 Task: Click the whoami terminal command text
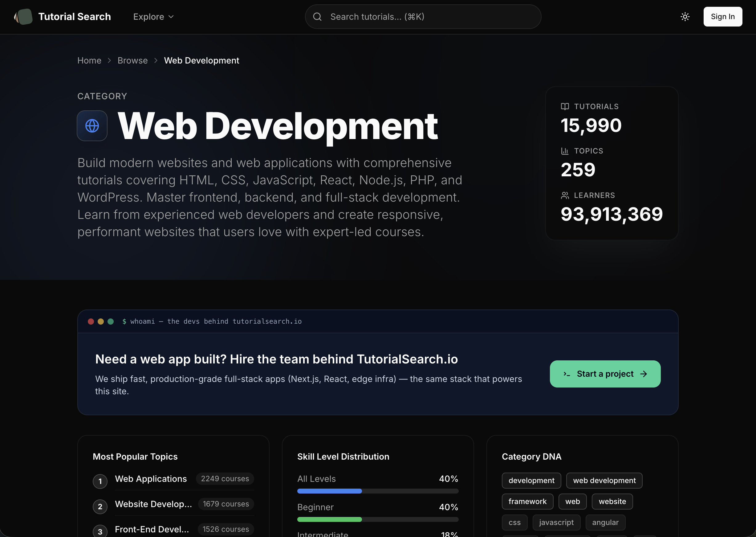(216, 322)
